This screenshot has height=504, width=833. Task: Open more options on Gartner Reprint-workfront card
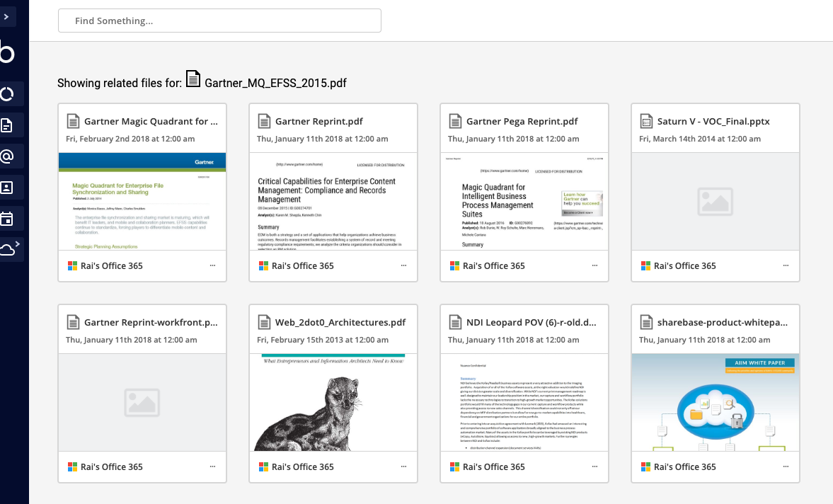pyautogui.click(x=212, y=466)
